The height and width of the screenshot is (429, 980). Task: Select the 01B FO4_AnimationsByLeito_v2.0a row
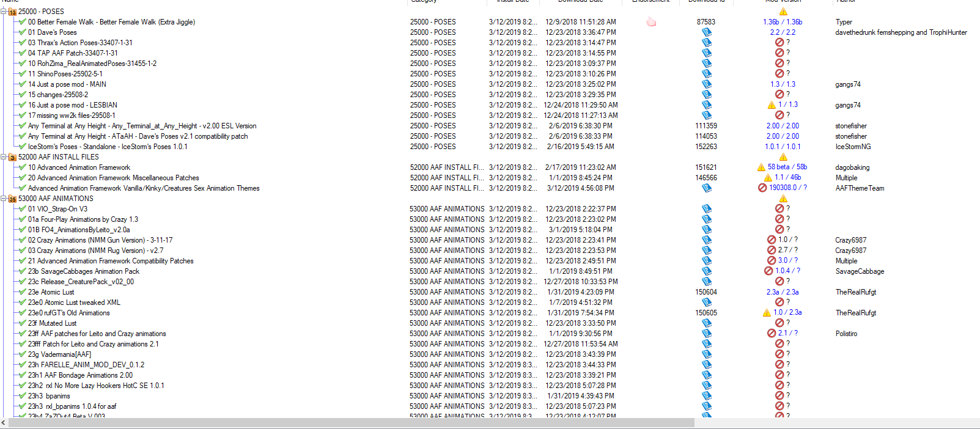pos(79,230)
